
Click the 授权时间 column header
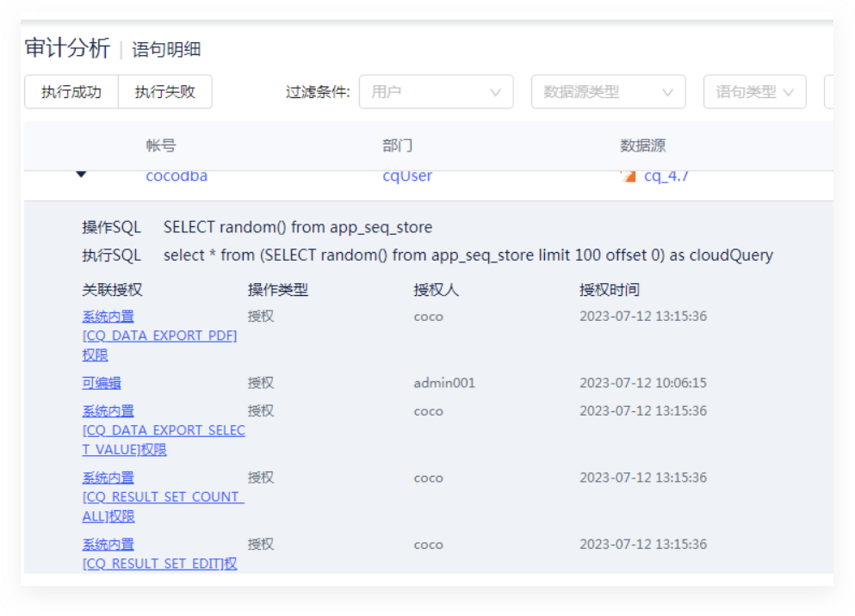point(610,290)
